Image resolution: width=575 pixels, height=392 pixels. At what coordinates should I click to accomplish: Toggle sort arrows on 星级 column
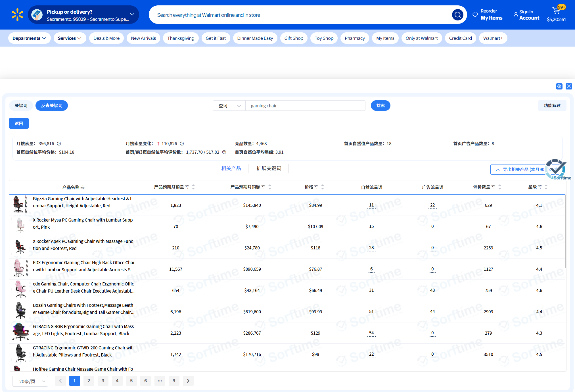546,187
